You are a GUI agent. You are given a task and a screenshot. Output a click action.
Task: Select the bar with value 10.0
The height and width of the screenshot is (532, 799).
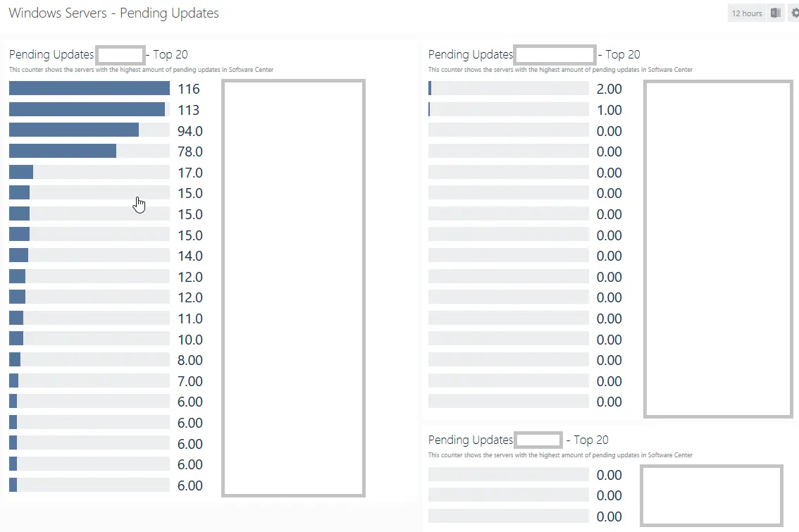(x=89, y=339)
